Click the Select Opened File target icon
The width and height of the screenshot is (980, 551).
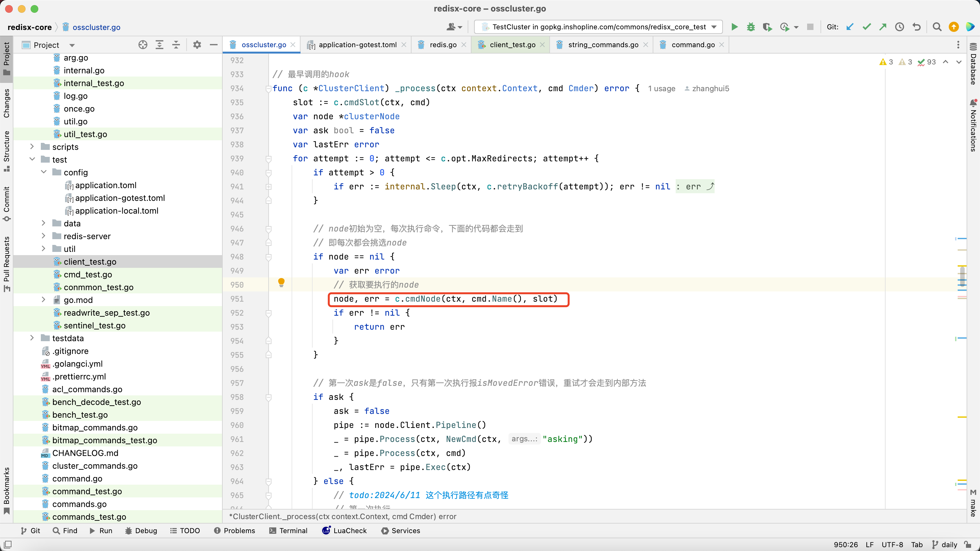143,45
